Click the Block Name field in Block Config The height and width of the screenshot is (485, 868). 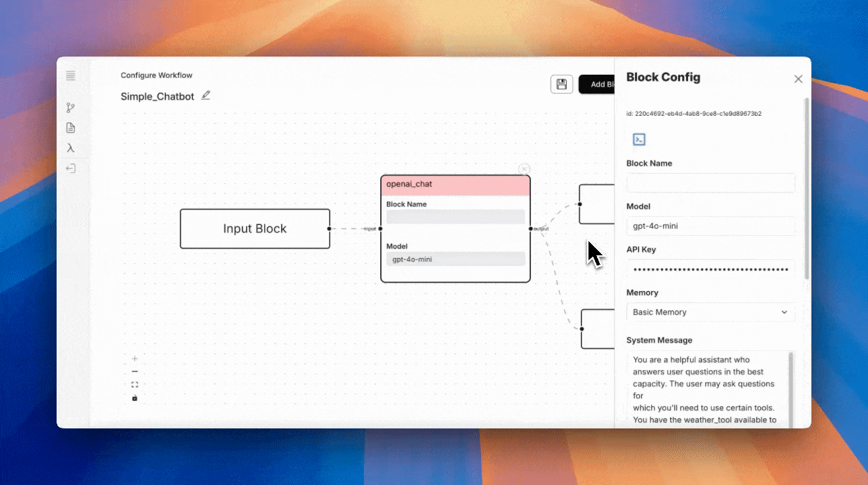coord(710,183)
